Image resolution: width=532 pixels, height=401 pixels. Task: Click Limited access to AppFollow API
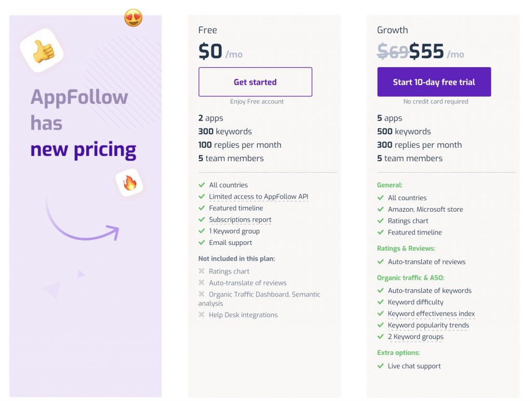259,197
